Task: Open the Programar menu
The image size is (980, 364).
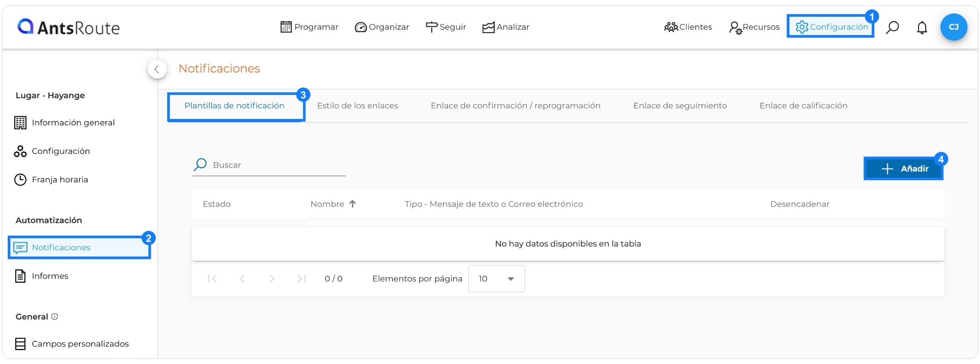Action: coord(310,27)
